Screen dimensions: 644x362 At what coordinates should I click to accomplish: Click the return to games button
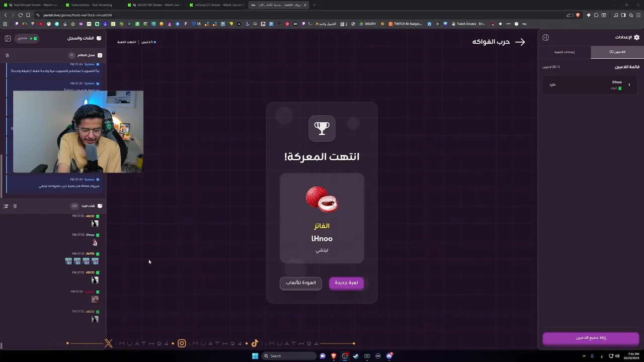tap(301, 283)
